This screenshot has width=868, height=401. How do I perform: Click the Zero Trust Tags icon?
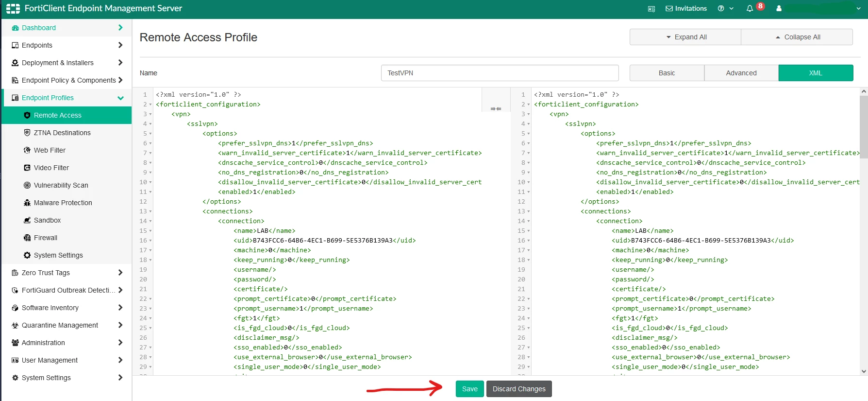(x=15, y=273)
